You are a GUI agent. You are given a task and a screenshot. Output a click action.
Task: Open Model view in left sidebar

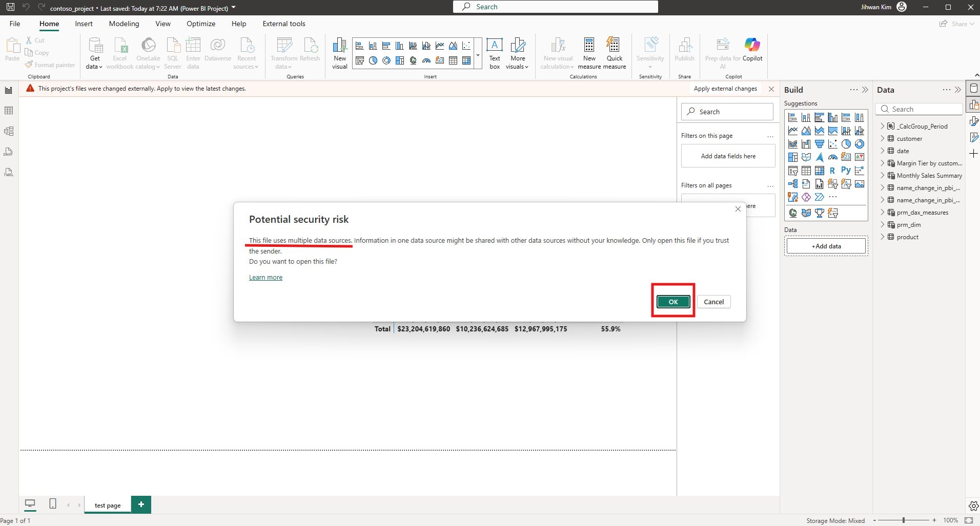(9, 131)
